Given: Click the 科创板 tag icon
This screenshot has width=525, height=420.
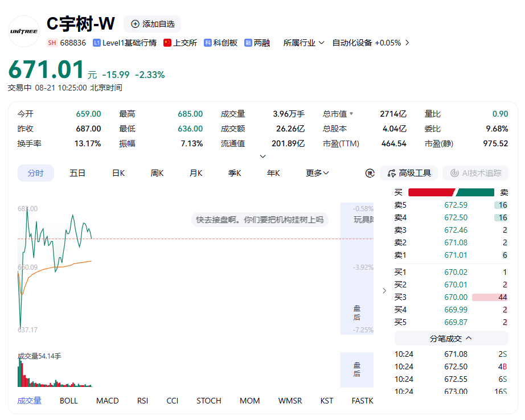Looking at the screenshot, I should coord(208,43).
